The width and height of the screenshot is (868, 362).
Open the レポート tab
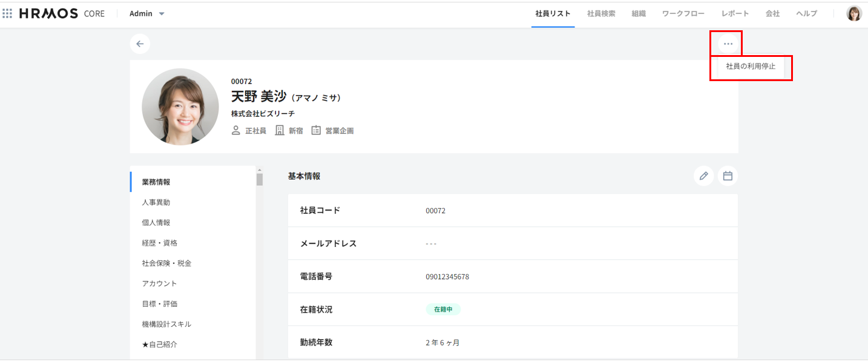(x=735, y=13)
